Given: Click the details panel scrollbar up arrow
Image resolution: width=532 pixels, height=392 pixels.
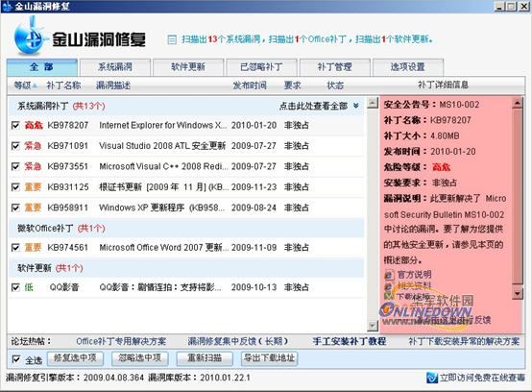Looking at the screenshot, I should click(x=517, y=103).
